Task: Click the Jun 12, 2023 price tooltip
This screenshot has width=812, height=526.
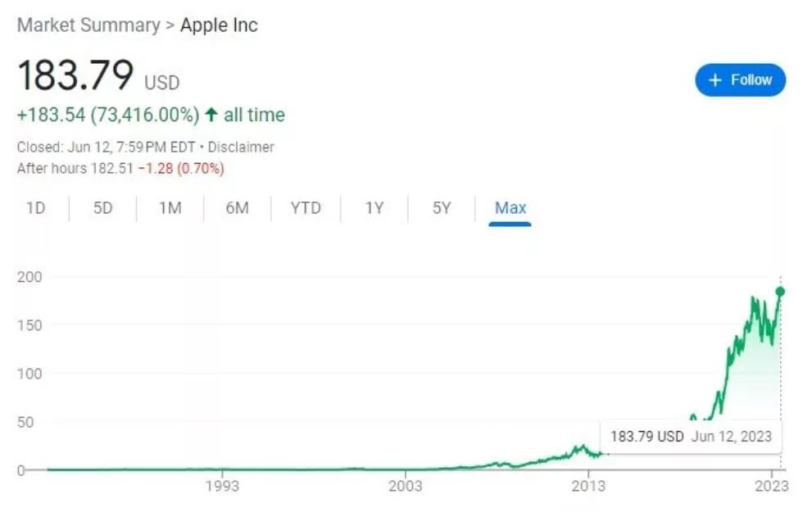Action: [691, 437]
